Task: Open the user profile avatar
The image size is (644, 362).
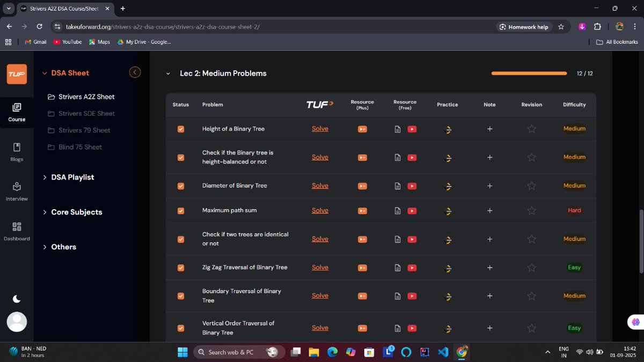Action: pyautogui.click(x=17, y=322)
